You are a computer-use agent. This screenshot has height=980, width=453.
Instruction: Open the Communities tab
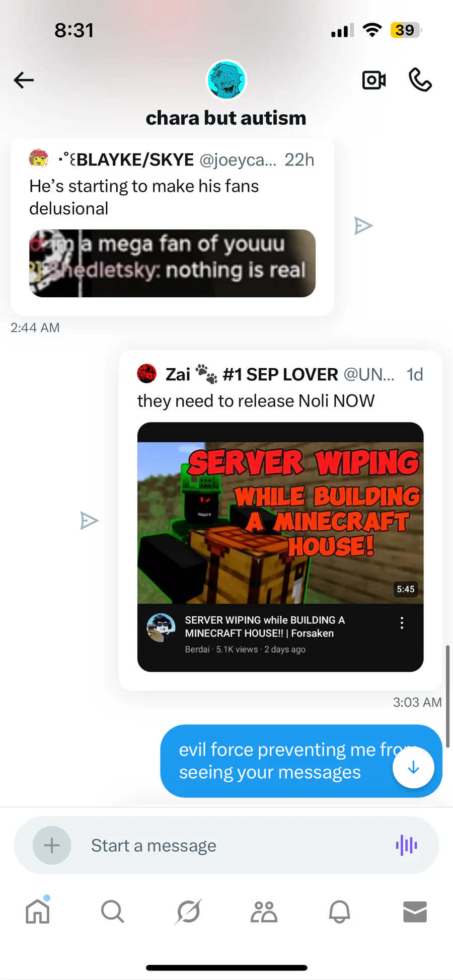point(264,911)
